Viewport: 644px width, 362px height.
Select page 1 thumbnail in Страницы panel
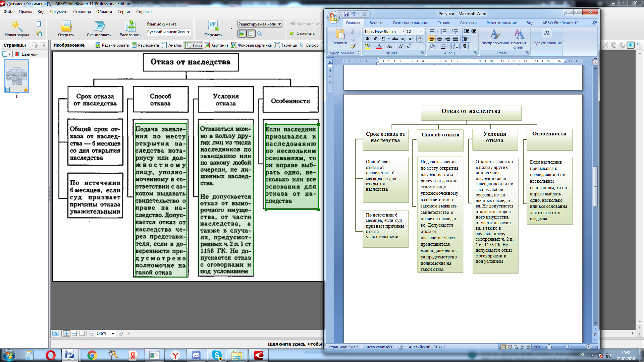click(x=16, y=76)
